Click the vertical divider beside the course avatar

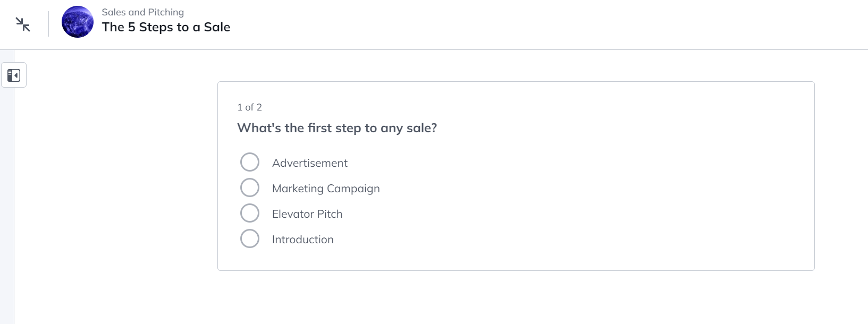click(48, 24)
